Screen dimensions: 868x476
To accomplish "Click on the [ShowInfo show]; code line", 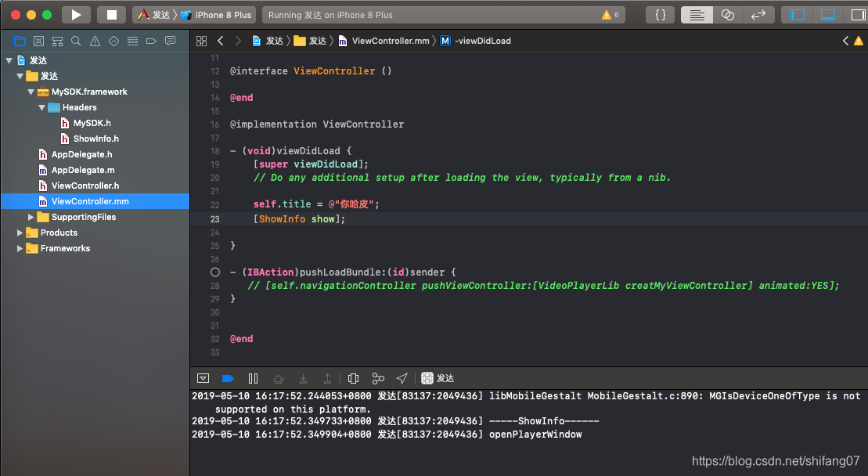I will pos(300,219).
